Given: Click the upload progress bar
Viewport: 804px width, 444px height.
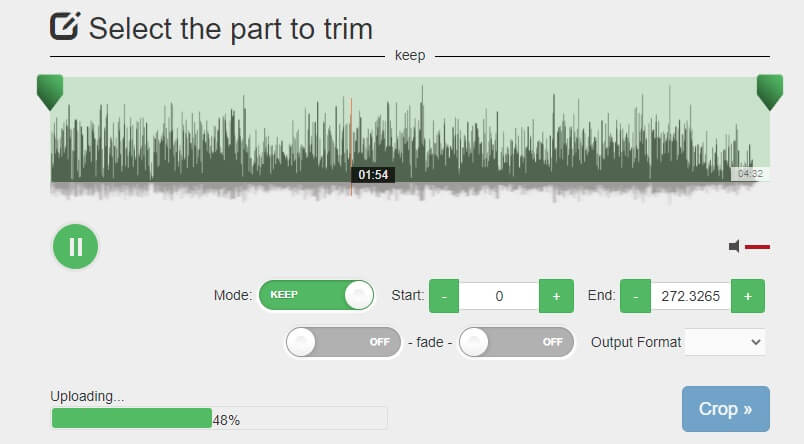Looking at the screenshot, I should pos(218,419).
